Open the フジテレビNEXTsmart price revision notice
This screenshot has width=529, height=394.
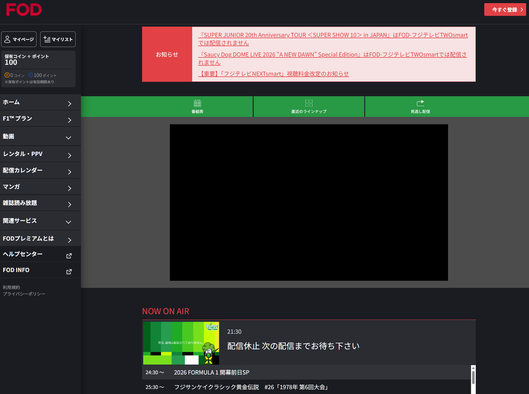pyautogui.click(x=273, y=74)
